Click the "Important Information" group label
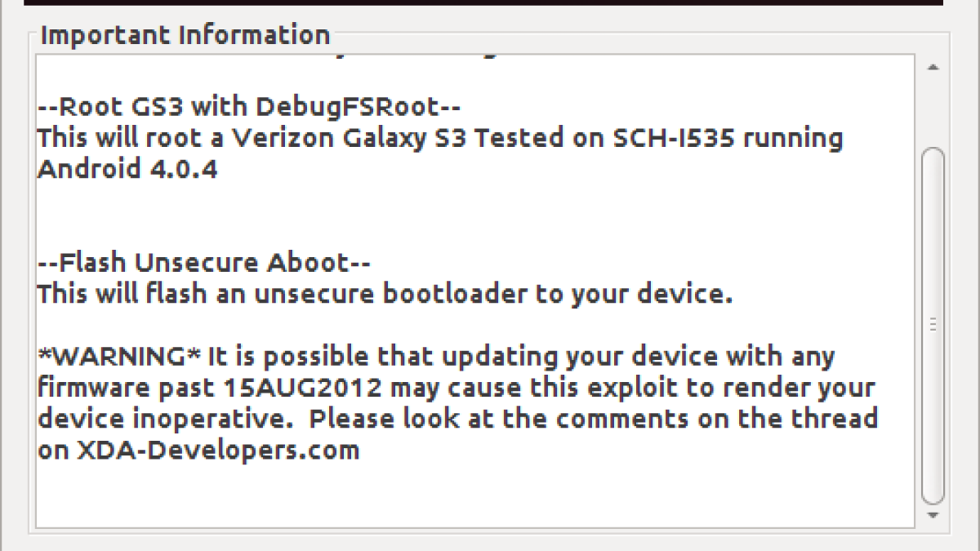This screenshot has height=551, width=980. coord(185,35)
